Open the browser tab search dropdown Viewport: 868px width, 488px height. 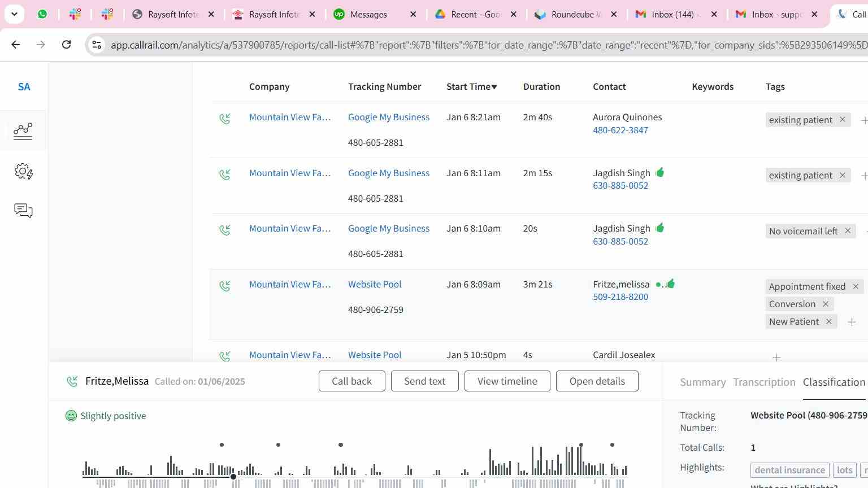coord(14,14)
